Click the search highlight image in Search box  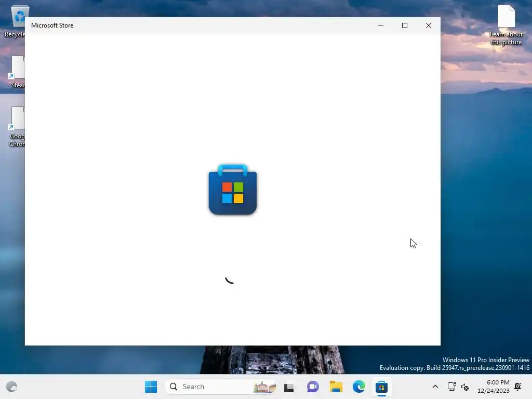264,387
